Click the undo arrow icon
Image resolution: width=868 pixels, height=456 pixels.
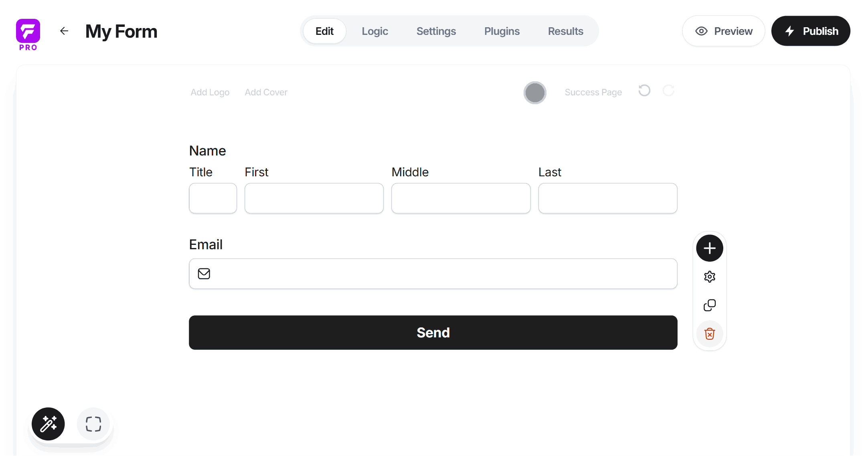(644, 91)
